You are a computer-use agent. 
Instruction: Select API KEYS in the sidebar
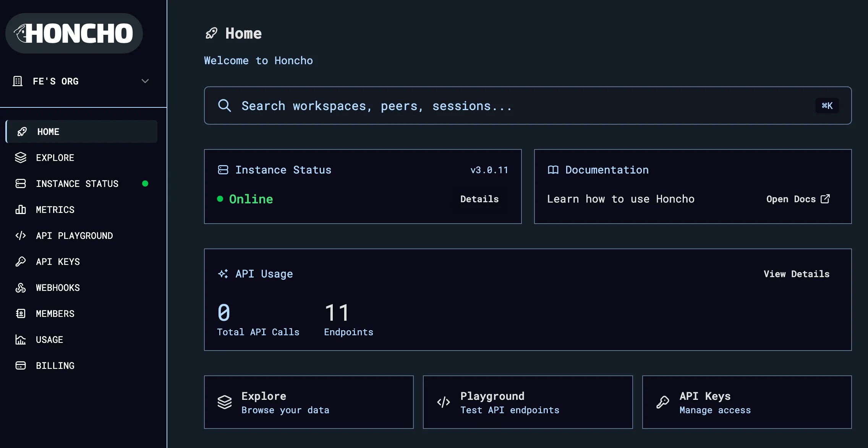(58, 261)
